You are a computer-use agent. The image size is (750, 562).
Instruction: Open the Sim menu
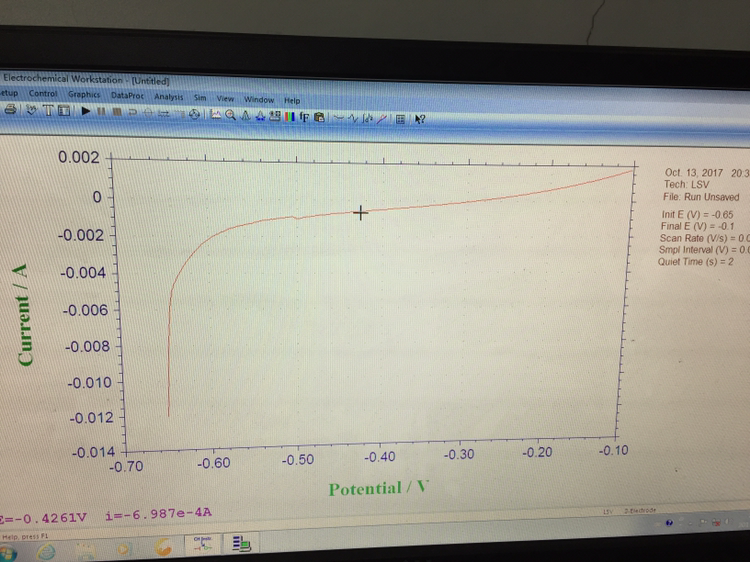pyautogui.click(x=200, y=98)
